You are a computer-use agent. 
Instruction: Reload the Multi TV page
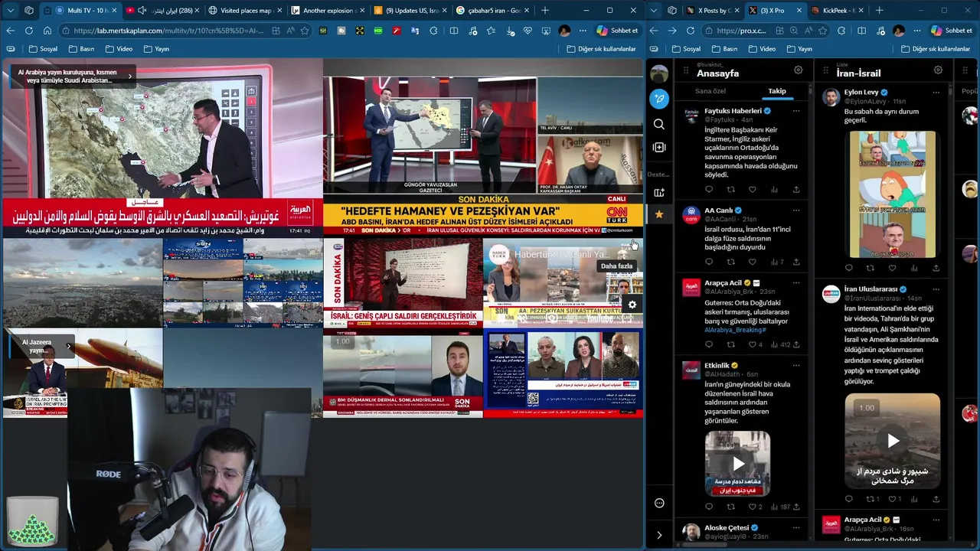point(29,31)
